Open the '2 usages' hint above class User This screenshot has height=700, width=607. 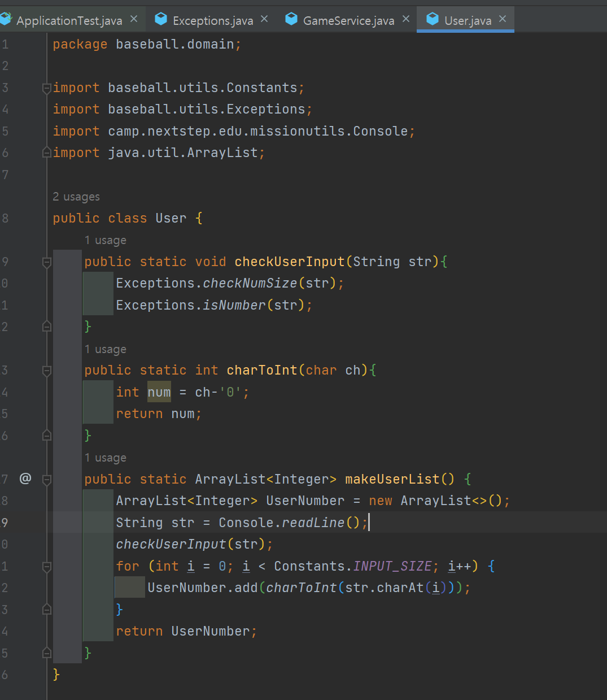(x=76, y=197)
